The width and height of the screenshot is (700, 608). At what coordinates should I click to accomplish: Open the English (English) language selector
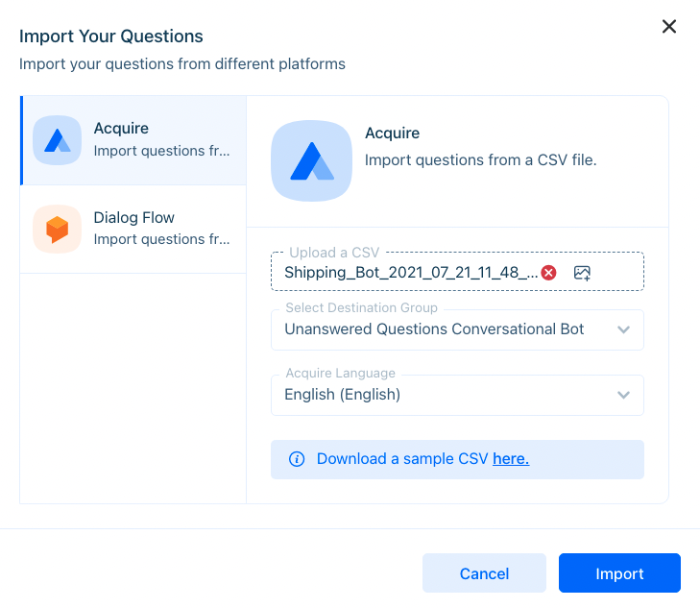point(457,395)
